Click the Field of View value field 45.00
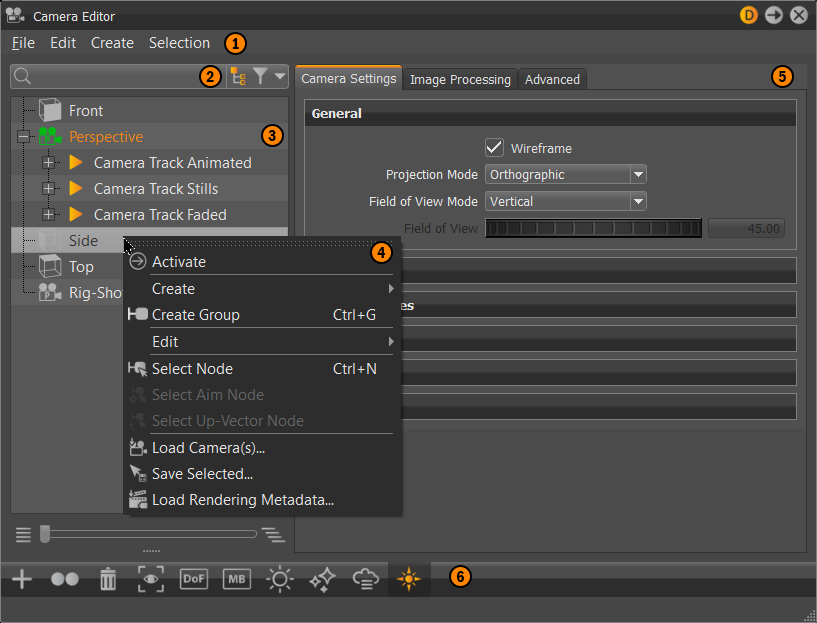 746,228
